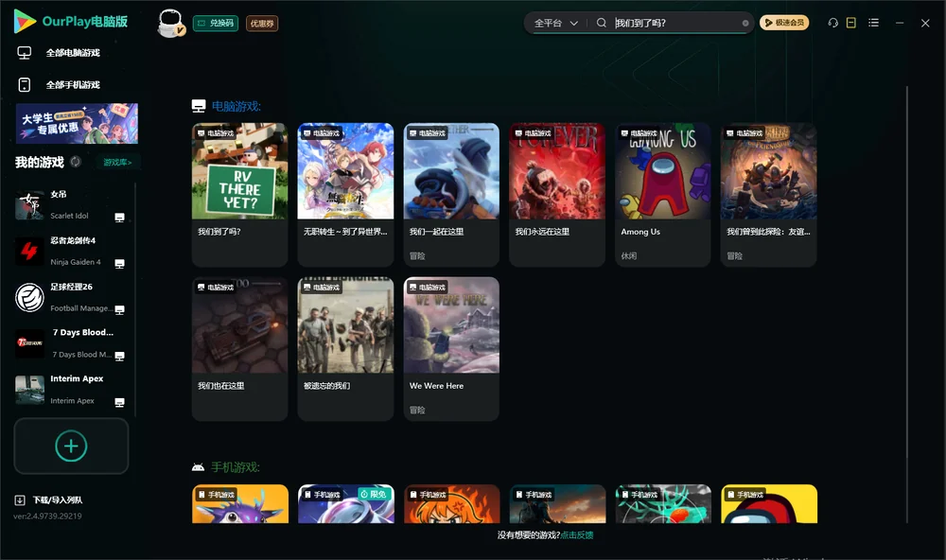Open orange-haired mobile game card
Image resolution: width=946 pixels, height=560 pixels.
pyautogui.click(x=452, y=504)
